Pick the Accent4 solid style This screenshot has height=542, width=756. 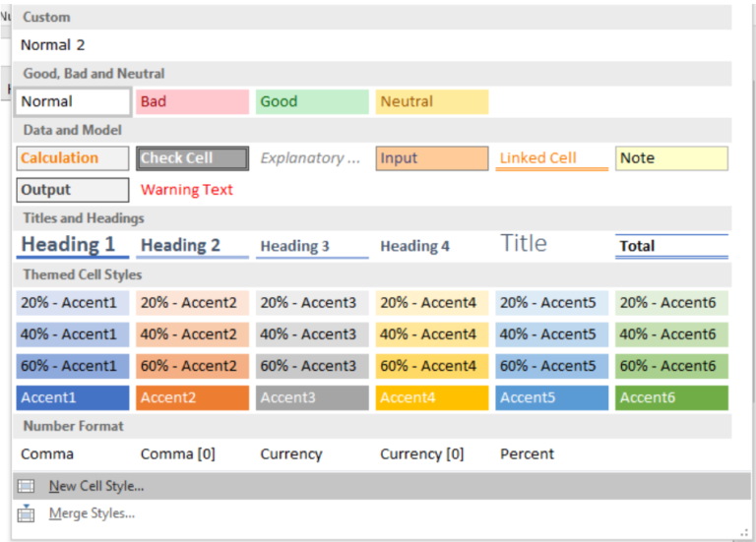point(431,397)
